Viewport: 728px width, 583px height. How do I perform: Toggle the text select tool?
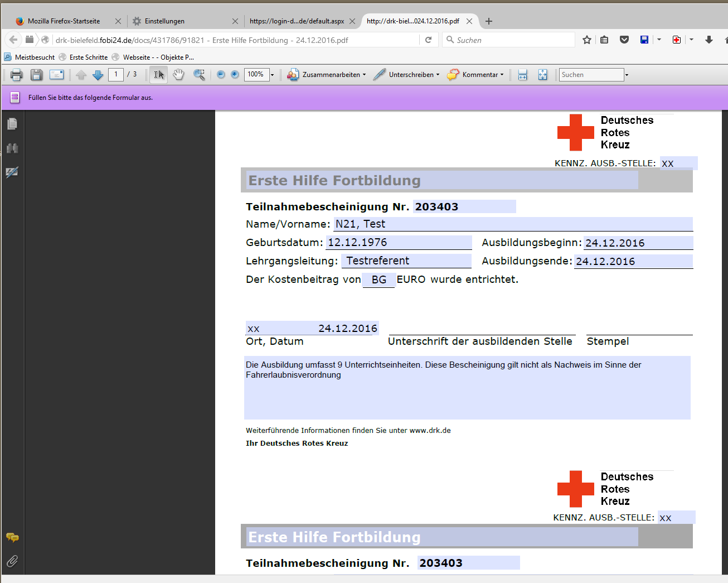[x=159, y=75]
